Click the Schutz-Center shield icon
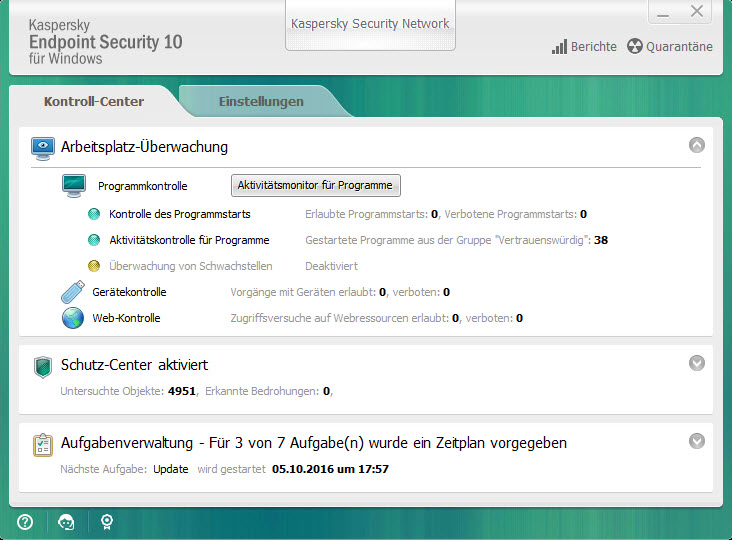 (43, 366)
